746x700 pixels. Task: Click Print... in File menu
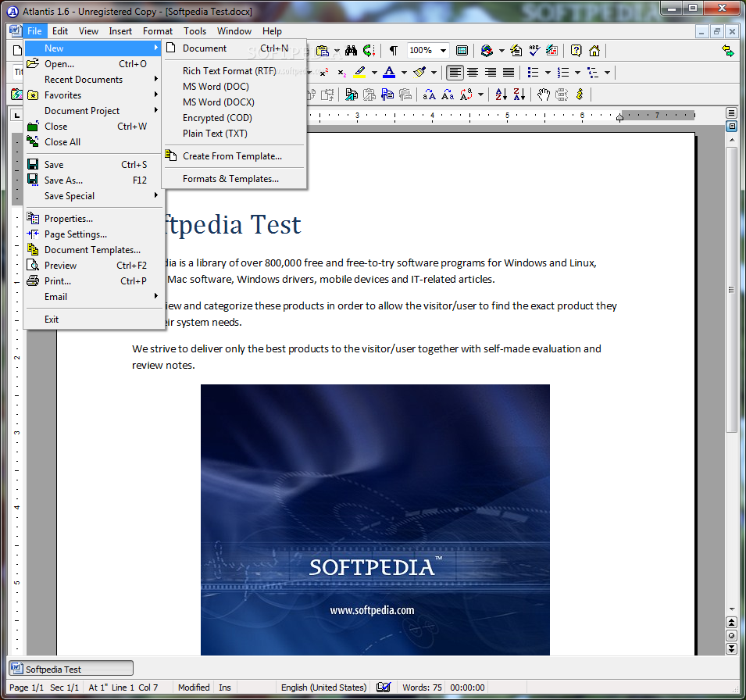pyautogui.click(x=94, y=281)
